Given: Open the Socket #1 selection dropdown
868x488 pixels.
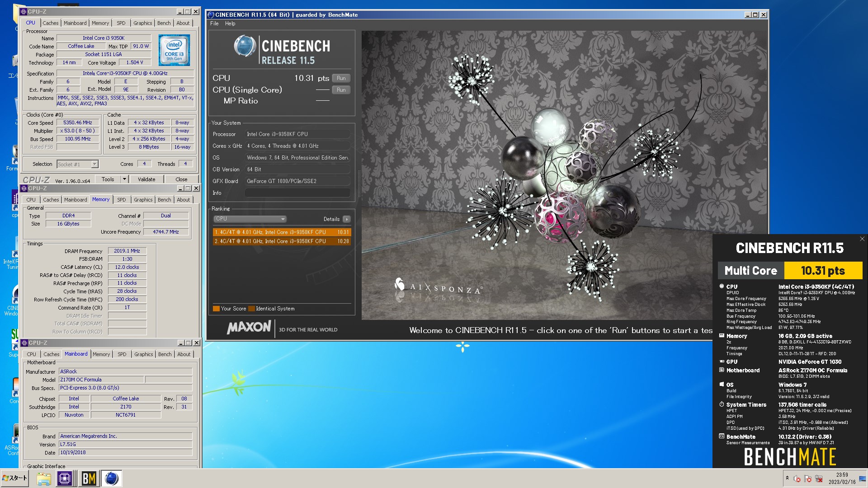Looking at the screenshot, I should 78,164.
